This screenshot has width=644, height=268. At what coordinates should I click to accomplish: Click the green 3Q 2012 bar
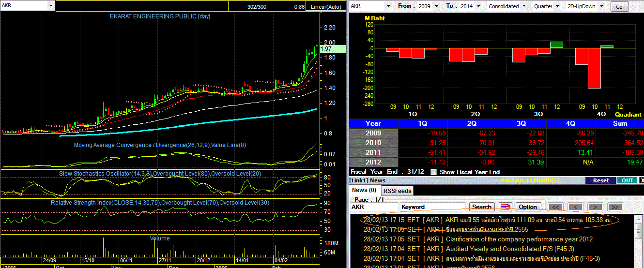557,45
